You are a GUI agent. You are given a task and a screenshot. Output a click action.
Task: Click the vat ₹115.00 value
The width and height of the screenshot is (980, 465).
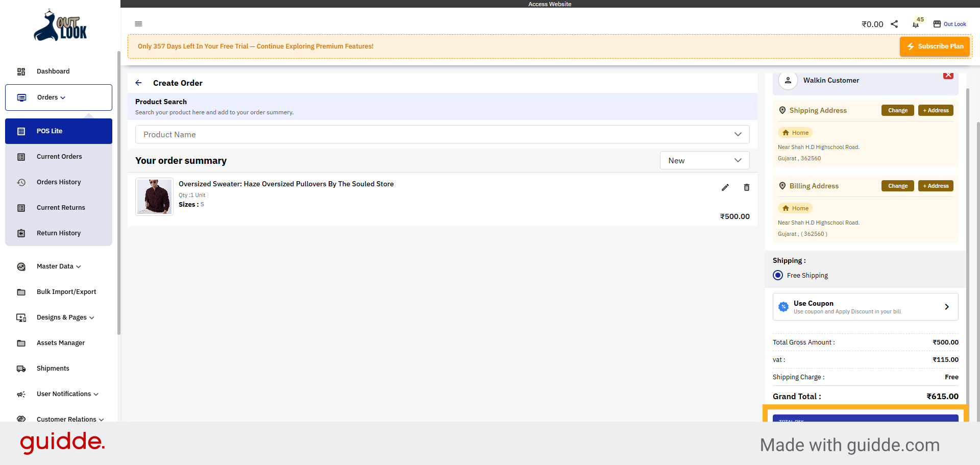click(945, 360)
